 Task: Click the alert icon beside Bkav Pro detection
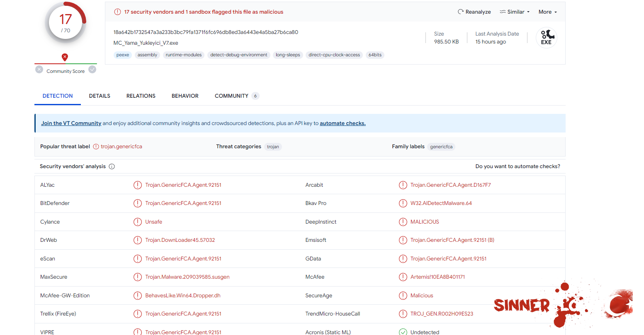point(403,203)
